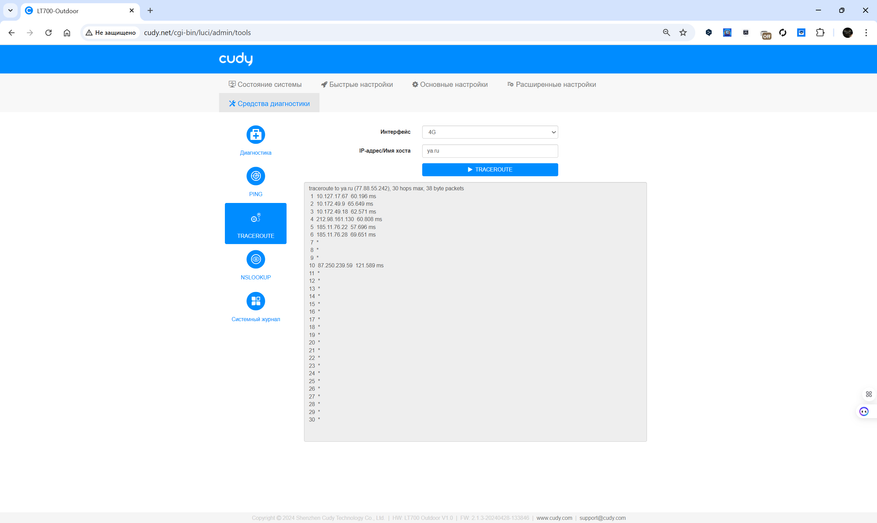
Task: Select the TRACEROUTE sidebar tile
Action: [x=256, y=223]
